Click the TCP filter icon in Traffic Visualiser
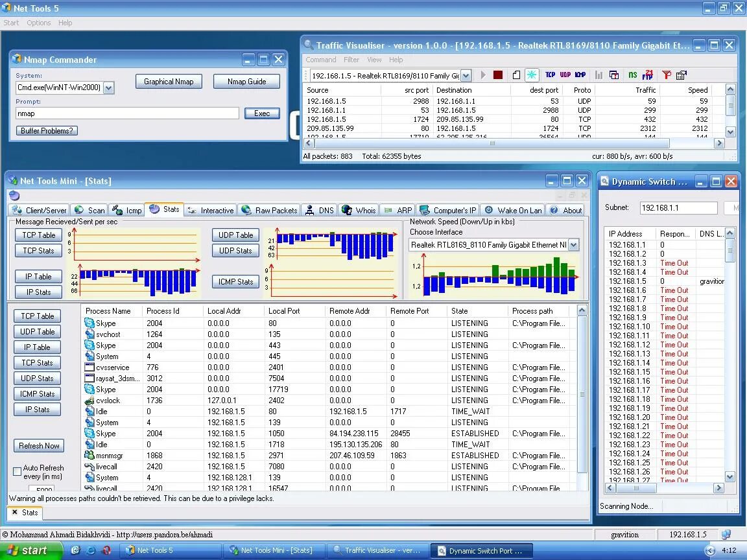The width and height of the screenshot is (747, 560). [x=551, y=75]
